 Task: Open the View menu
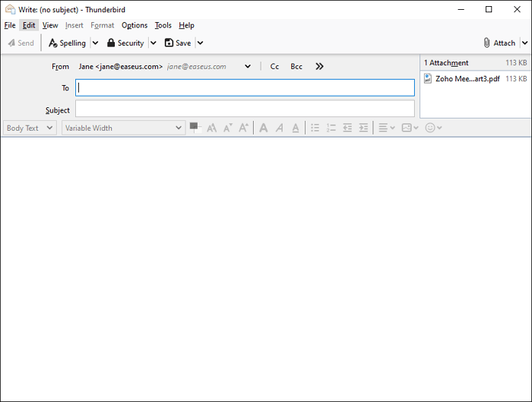coord(50,25)
